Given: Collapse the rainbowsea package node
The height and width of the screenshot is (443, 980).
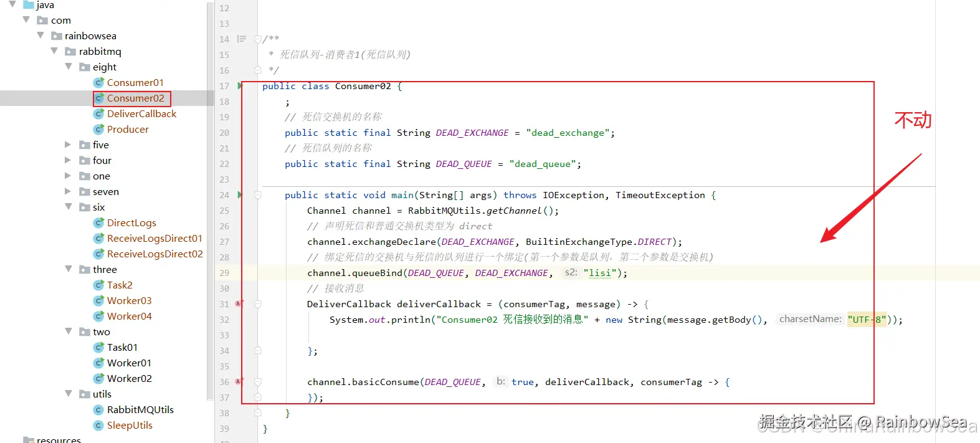Looking at the screenshot, I should [40, 36].
